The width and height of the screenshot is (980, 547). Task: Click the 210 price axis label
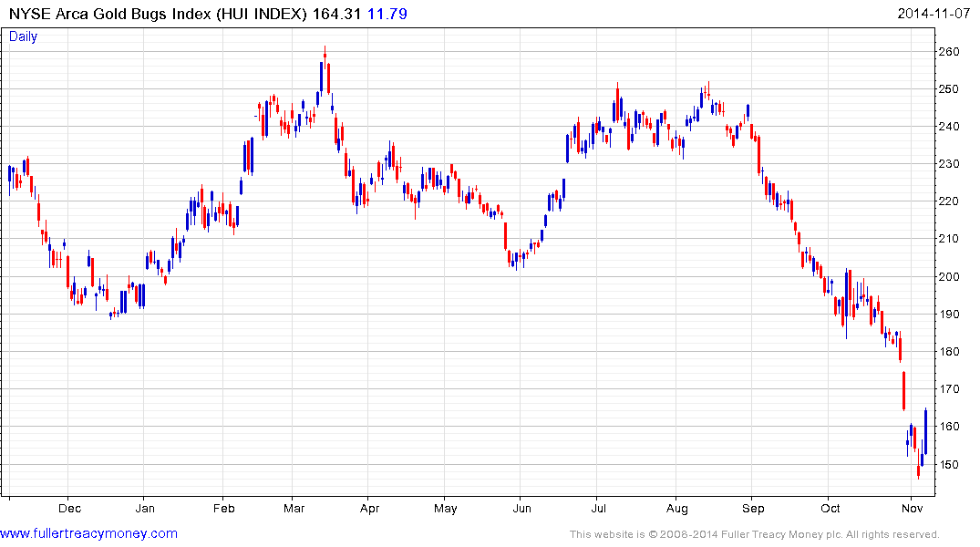[949, 239]
